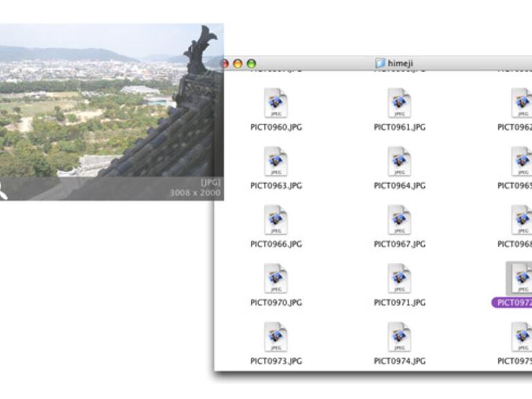Select the PICT0968 file icon
532x399 pixels.
point(522,220)
